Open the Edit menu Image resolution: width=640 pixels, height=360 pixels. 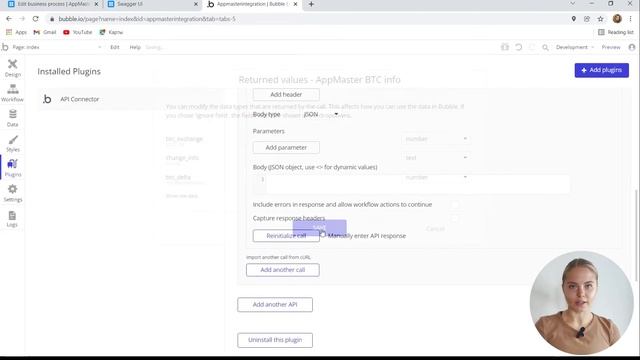point(115,47)
